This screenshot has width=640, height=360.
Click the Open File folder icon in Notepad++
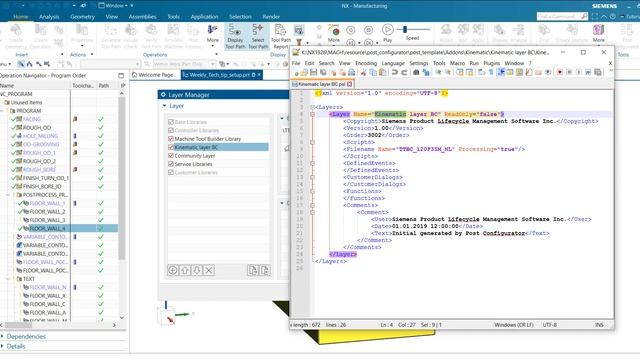pyautogui.click(x=304, y=73)
